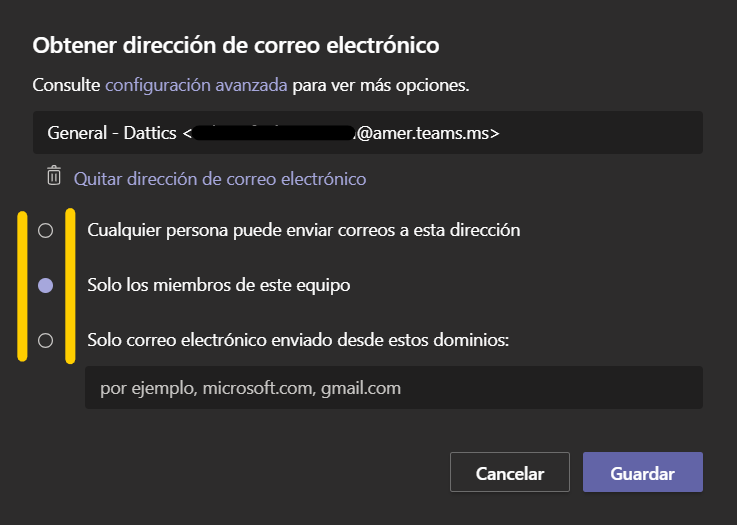Click the text para ver más opciones

pyautogui.click(x=381, y=86)
